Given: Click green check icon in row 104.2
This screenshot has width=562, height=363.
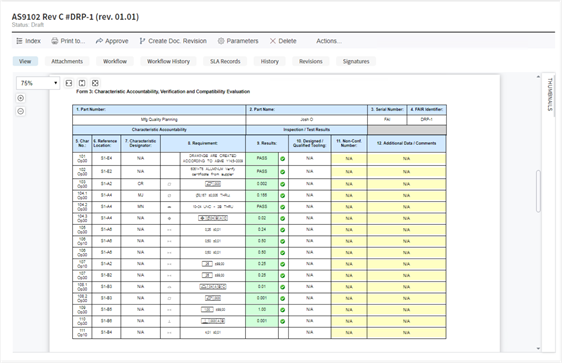Looking at the screenshot, I should 283,207.
